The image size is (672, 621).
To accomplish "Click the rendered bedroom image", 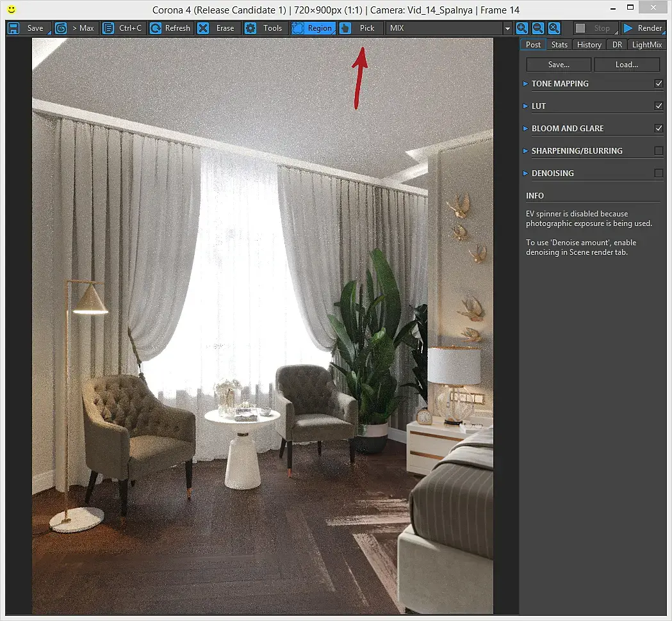I will (262, 325).
